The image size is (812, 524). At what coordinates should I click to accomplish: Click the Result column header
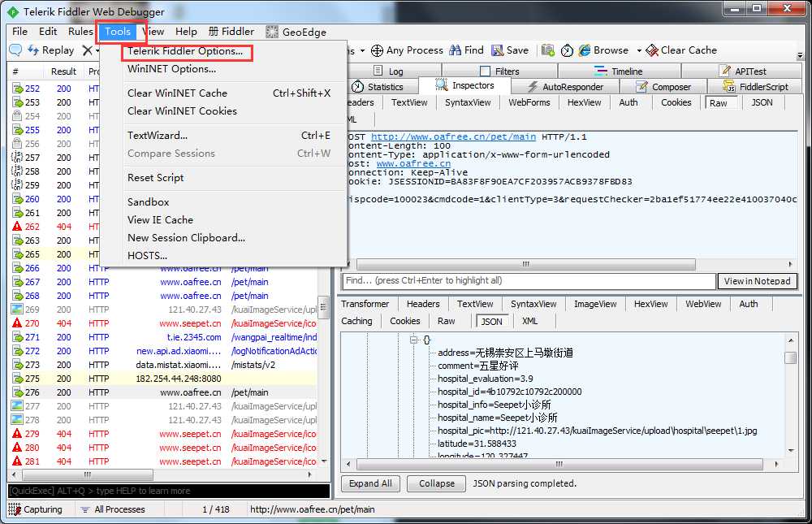click(x=63, y=71)
